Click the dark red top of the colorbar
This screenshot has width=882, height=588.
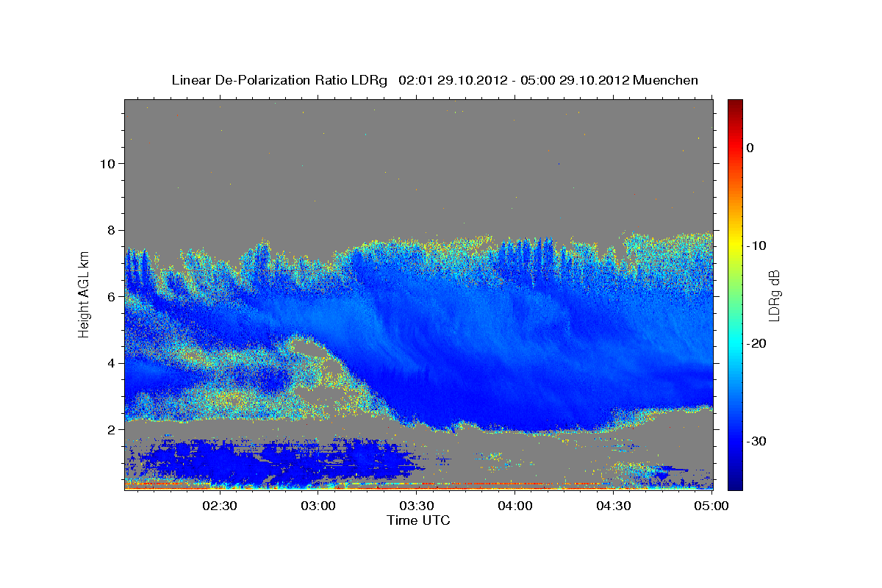[x=735, y=107]
